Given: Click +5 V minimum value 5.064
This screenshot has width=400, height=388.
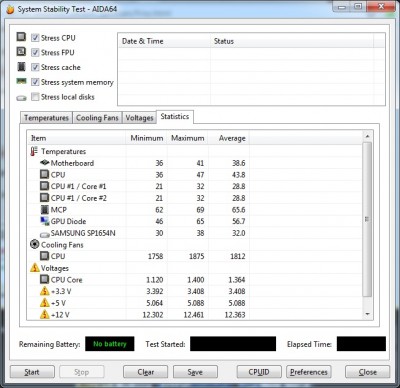Looking at the screenshot, I should click(x=155, y=303).
